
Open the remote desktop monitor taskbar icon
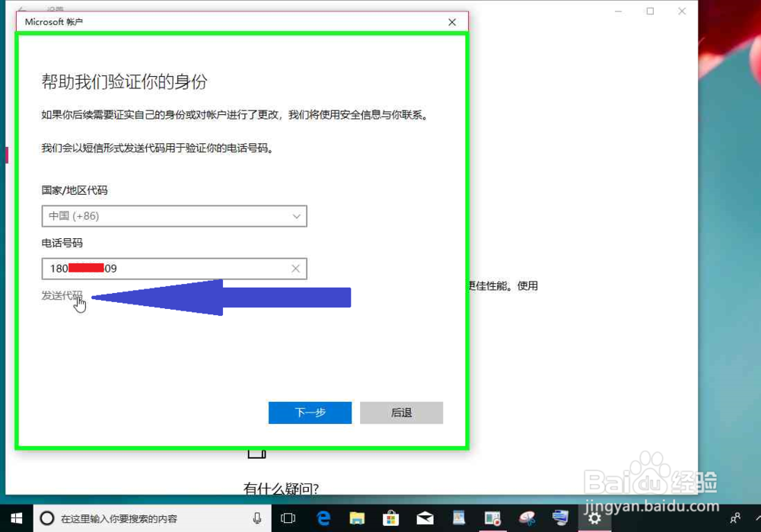coord(560,518)
